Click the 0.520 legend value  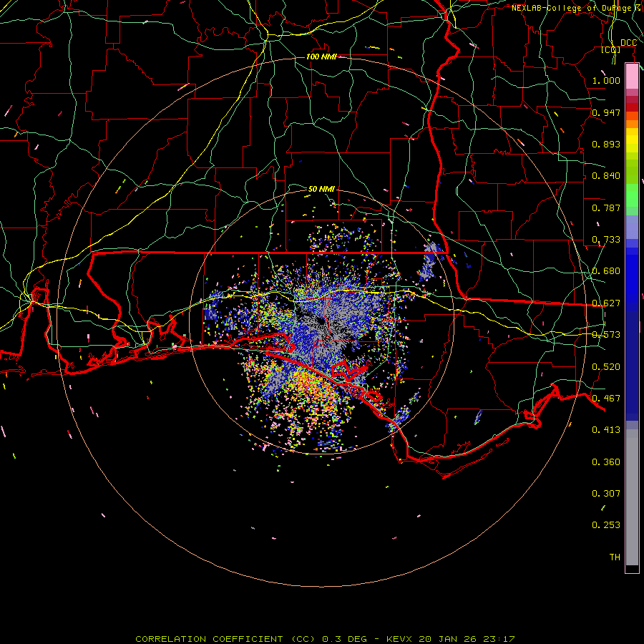[x=606, y=367]
